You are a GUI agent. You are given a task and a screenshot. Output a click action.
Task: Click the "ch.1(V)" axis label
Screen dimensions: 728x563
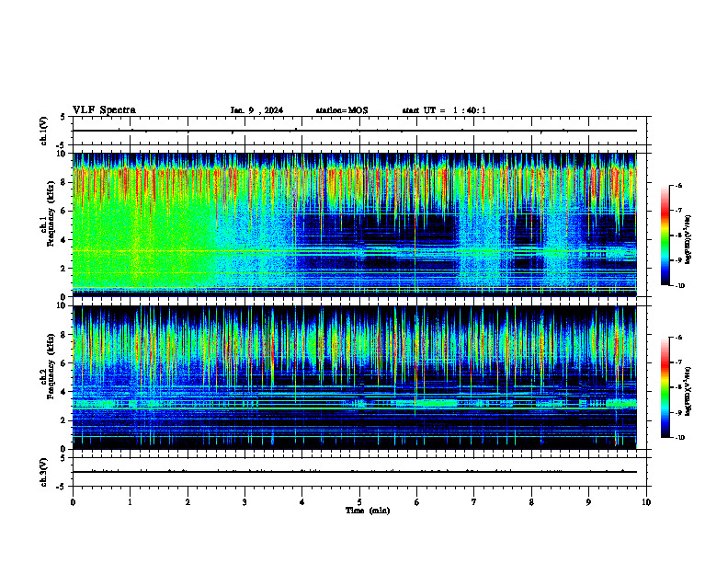[x=44, y=131]
